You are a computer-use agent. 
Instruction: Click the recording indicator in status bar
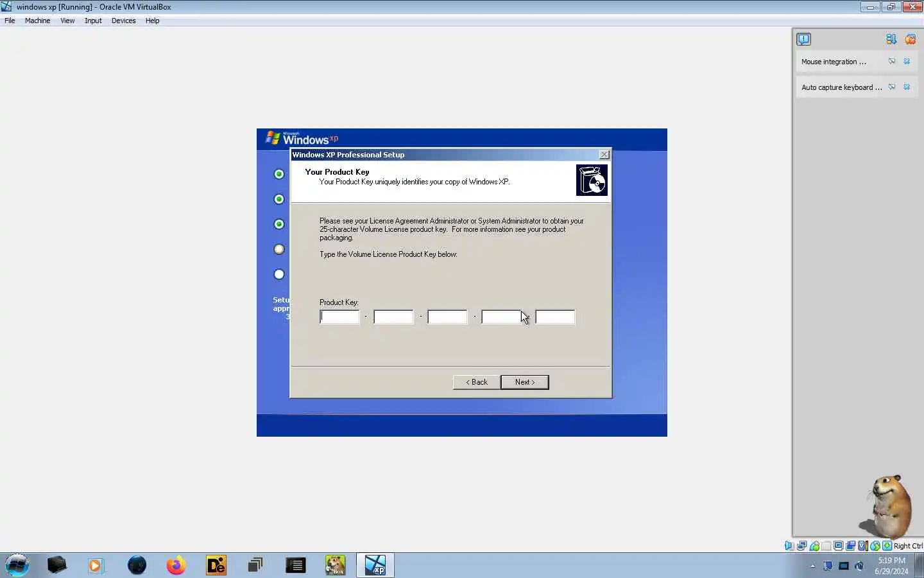click(x=850, y=545)
